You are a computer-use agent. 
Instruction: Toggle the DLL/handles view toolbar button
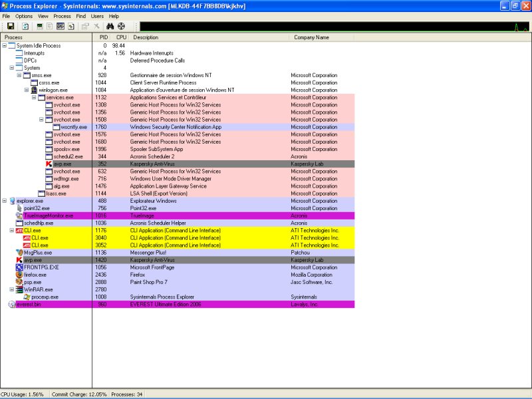coord(71,26)
